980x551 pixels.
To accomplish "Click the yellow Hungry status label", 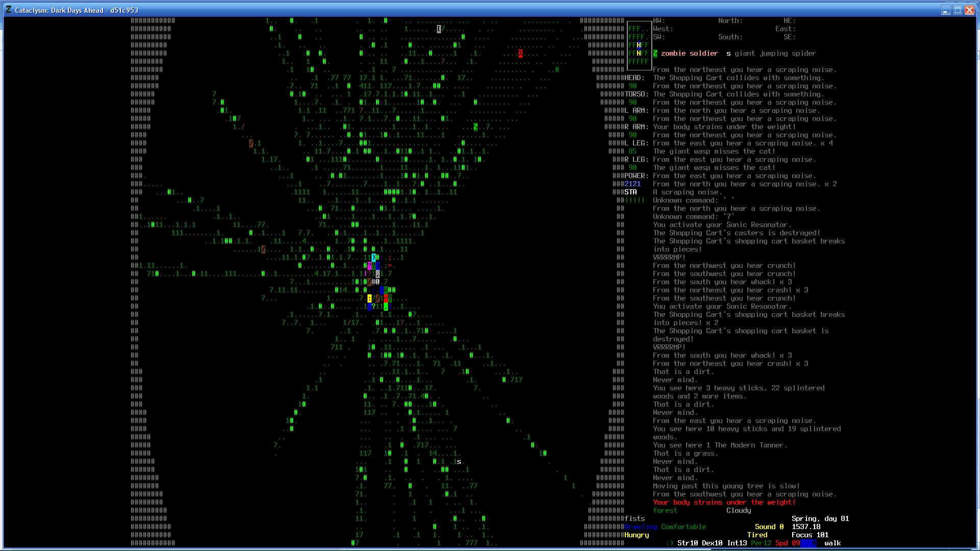I will (x=636, y=535).
